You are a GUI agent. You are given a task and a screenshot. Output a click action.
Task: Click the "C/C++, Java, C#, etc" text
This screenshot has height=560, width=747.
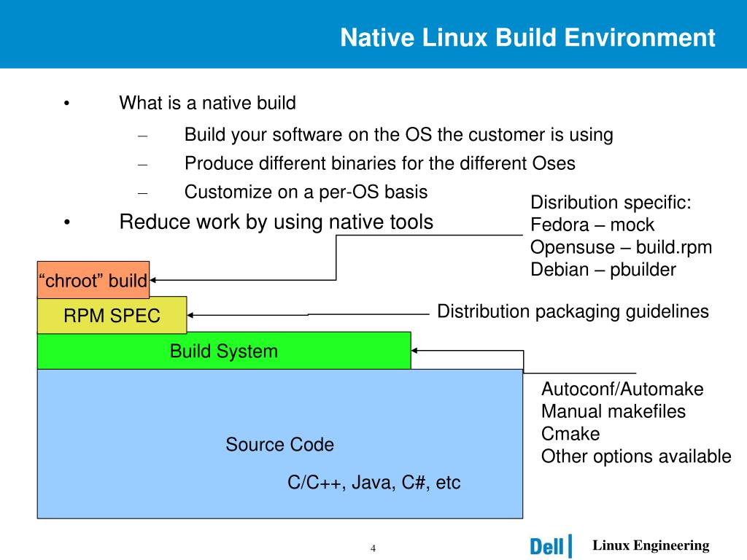coord(373,483)
